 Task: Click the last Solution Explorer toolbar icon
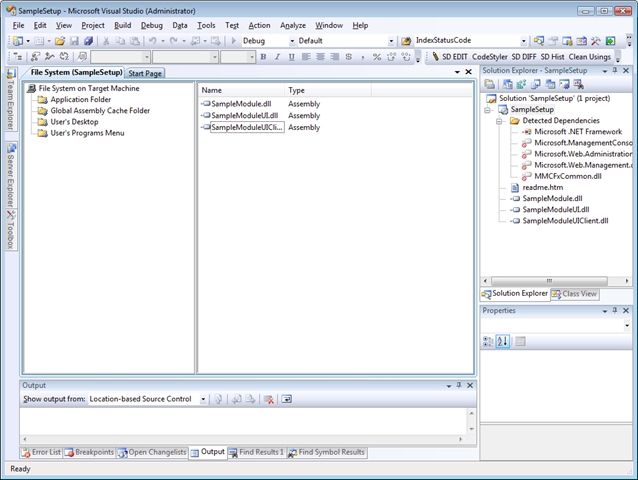click(x=579, y=84)
